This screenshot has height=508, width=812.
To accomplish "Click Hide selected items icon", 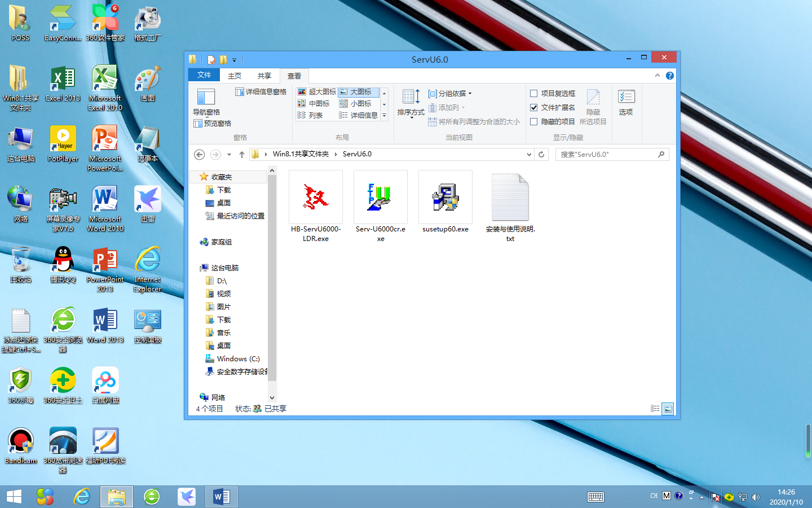I will pyautogui.click(x=593, y=107).
